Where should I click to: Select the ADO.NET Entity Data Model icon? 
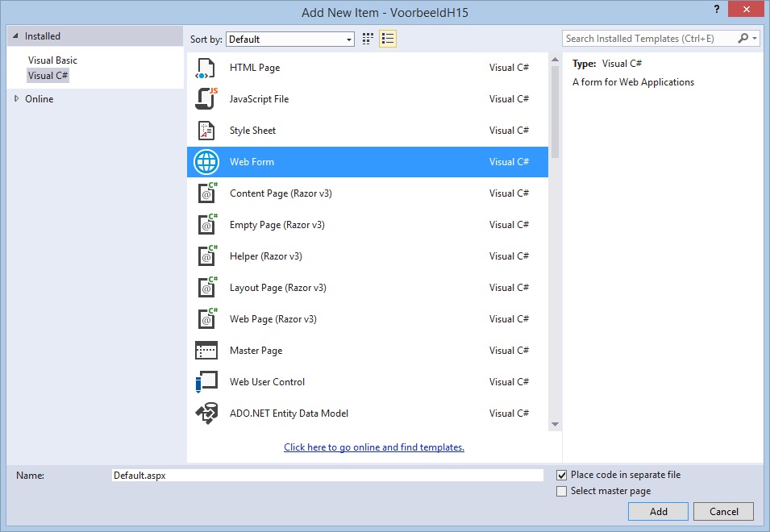point(206,414)
